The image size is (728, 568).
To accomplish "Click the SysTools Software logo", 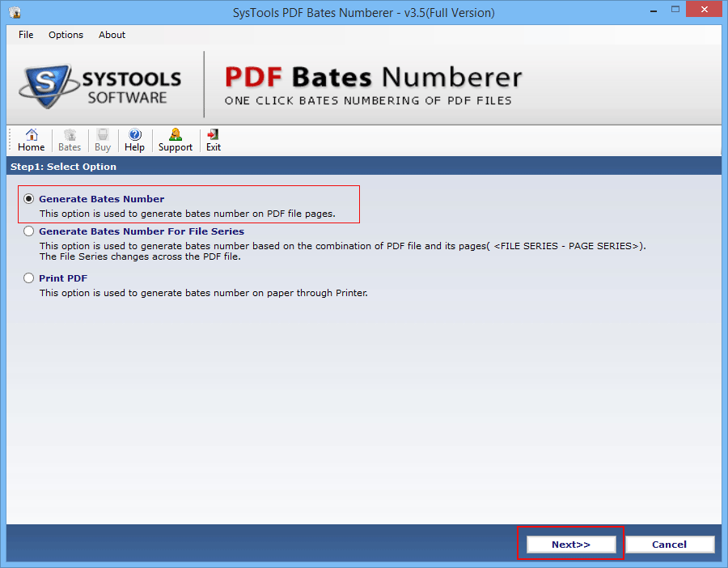I will tap(99, 87).
